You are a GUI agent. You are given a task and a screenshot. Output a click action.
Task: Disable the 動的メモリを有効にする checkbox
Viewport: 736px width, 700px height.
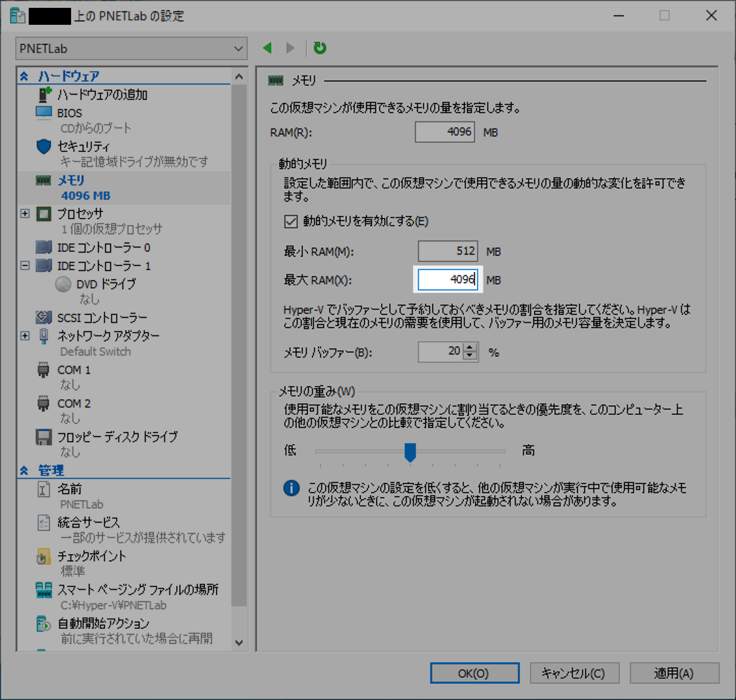click(290, 221)
